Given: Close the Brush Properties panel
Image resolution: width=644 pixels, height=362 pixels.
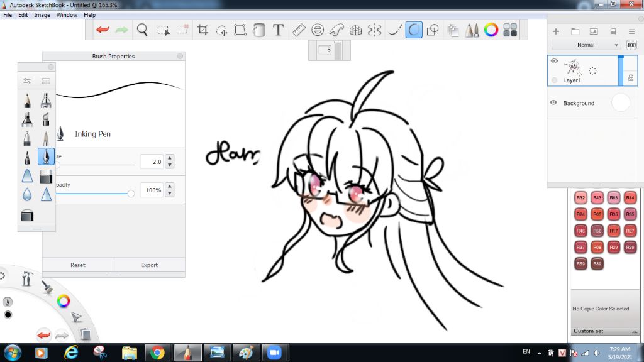Looking at the screenshot, I should (180, 56).
